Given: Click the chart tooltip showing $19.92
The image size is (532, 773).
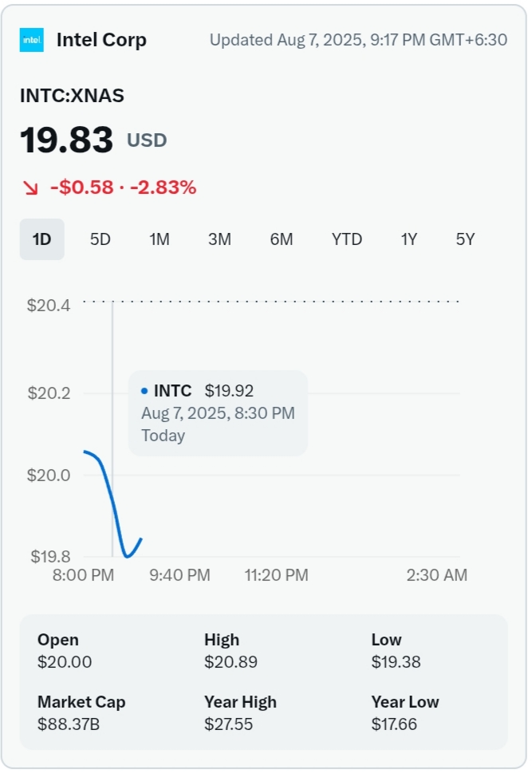Looking at the screenshot, I should (x=218, y=412).
